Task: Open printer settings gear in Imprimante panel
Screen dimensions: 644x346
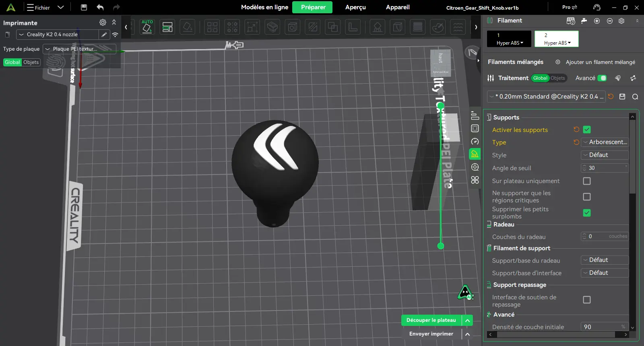Action: 103,23
